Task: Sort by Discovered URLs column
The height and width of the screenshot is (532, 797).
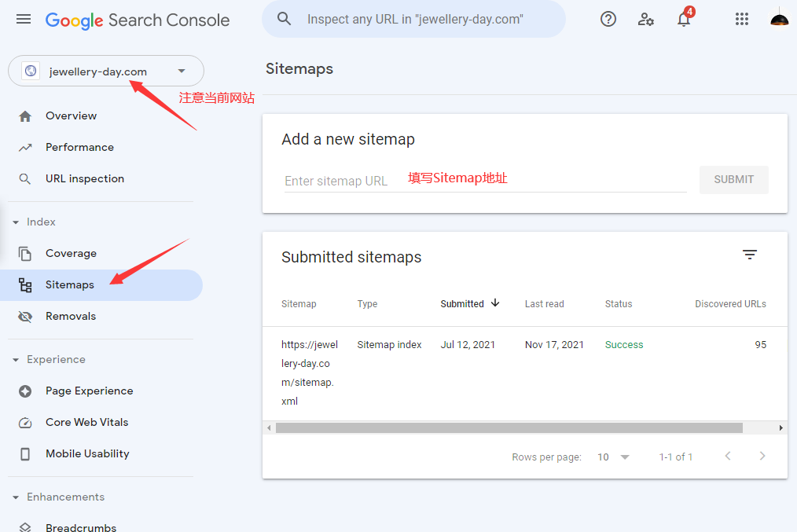Action: click(730, 304)
